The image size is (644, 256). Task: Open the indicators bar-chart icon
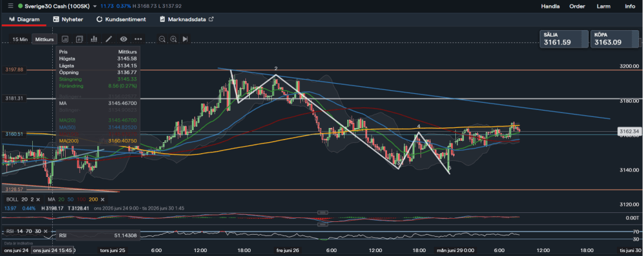pyautogui.click(x=94, y=39)
